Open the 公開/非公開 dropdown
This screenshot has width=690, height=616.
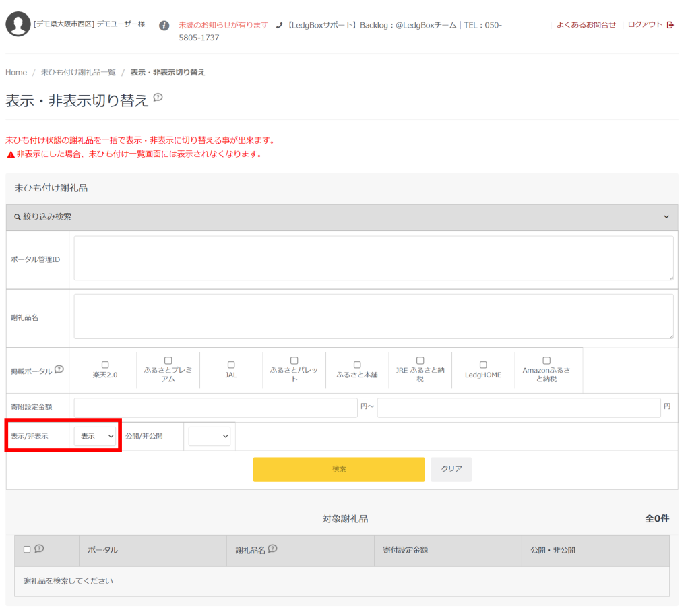tap(210, 436)
